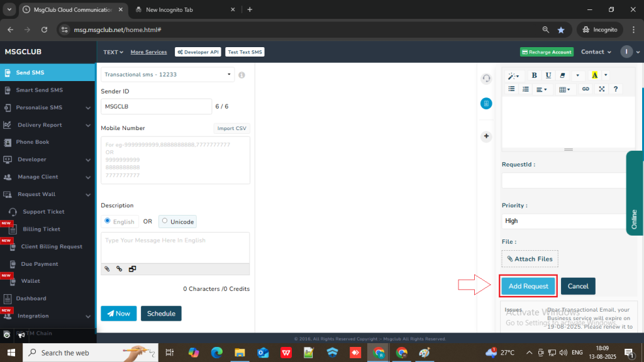Open the font dropdown beside the eraser
644x362 pixels.
click(577, 75)
